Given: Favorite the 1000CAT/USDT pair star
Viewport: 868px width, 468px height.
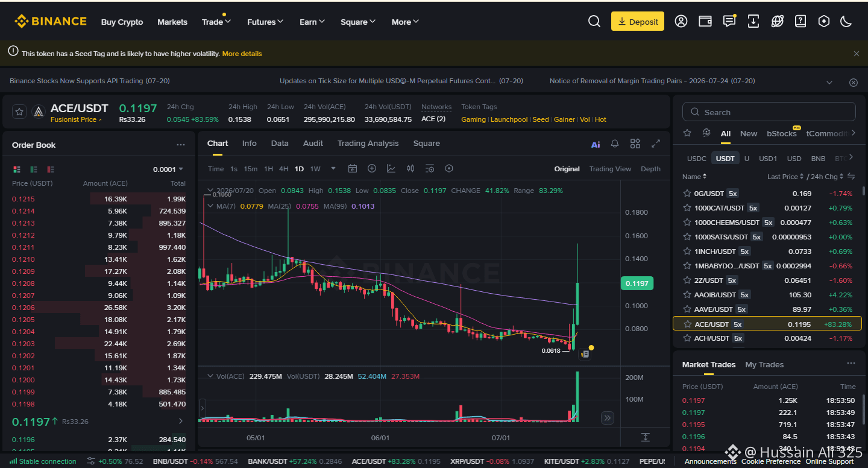Looking at the screenshot, I should pos(687,208).
